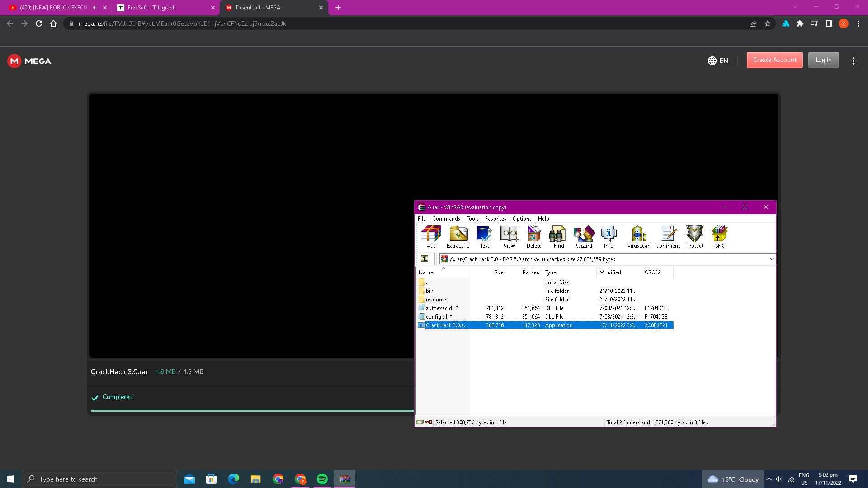This screenshot has height=488, width=868.
Task: Open Spotify from the taskbar
Action: coord(322,479)
